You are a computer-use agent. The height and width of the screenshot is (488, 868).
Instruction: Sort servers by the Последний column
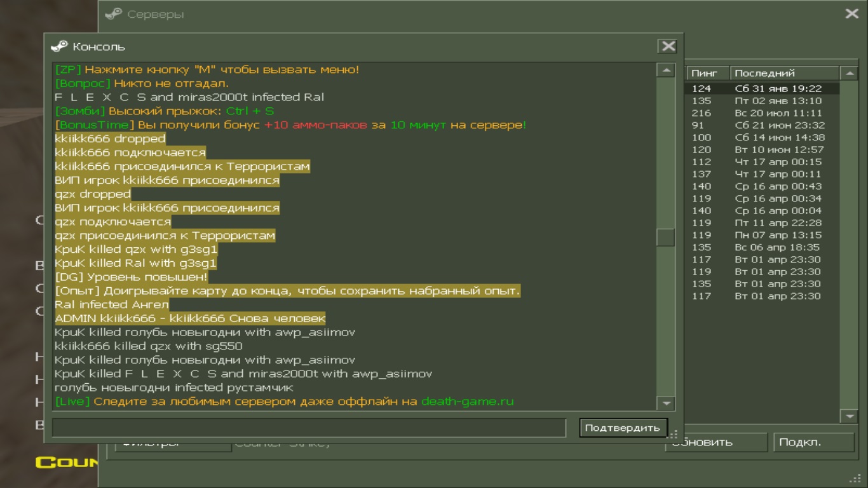[784, 73]
